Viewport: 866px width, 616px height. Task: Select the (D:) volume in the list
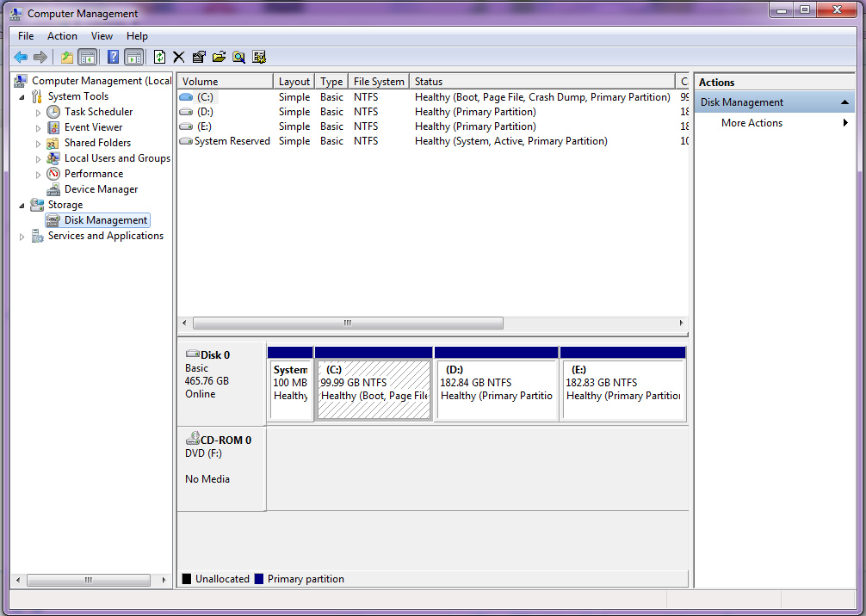(x=204, y=111)
